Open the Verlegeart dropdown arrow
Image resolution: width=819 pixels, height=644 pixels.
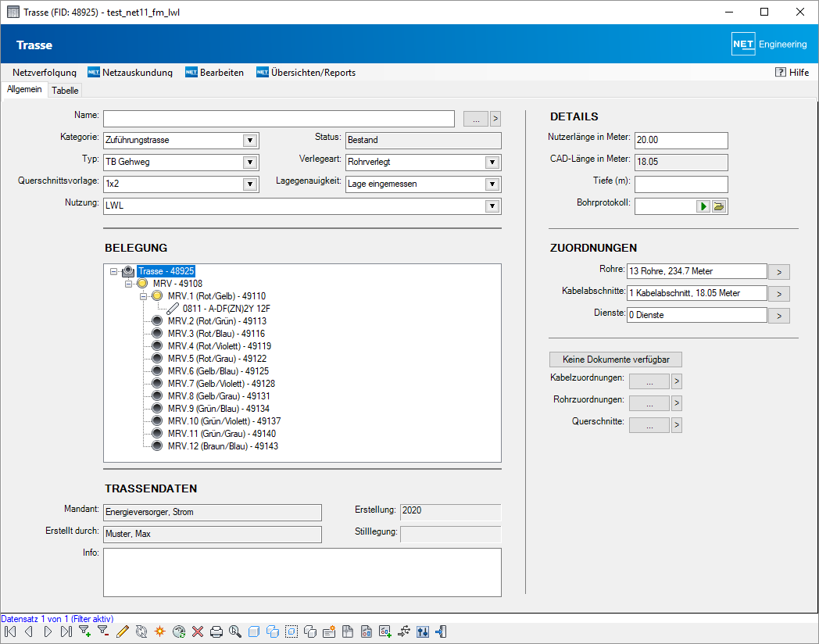492,163
